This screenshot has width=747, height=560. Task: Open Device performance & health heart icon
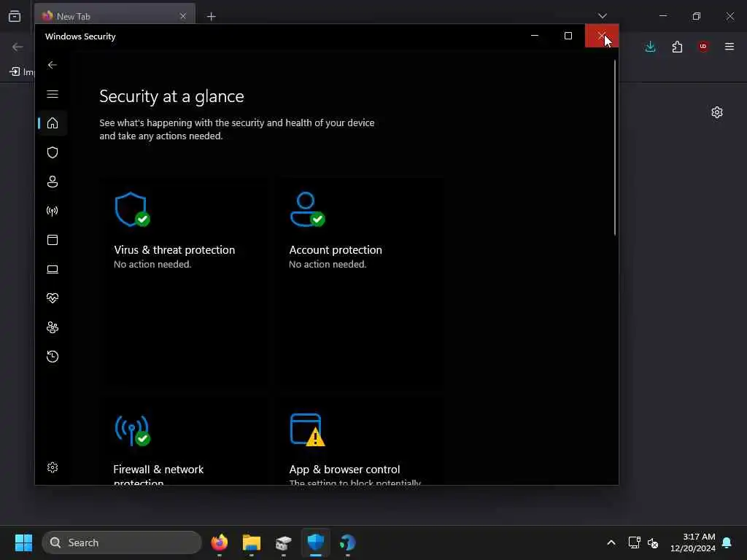pyautogui.click(x=53, y=298)
